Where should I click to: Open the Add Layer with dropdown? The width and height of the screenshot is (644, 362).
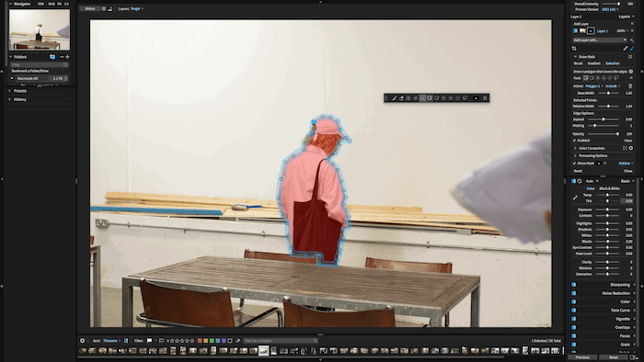pyautogui.click(x=600, y=40)
